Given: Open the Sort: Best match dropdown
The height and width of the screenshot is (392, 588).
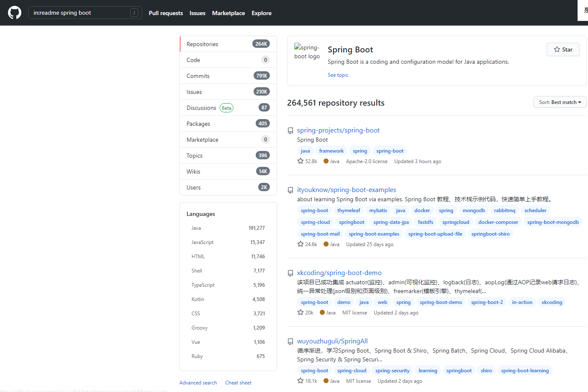Looking at the screenshot, I should 560,102.
